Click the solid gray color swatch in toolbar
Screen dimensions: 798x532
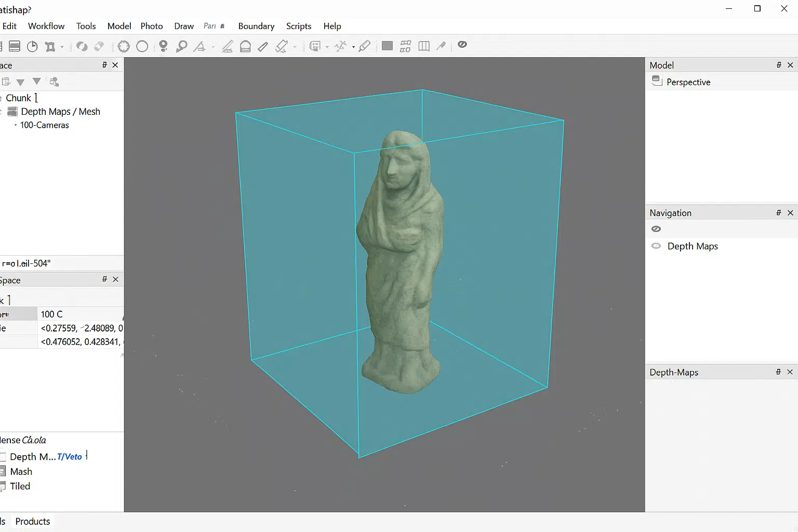point(387,46)
